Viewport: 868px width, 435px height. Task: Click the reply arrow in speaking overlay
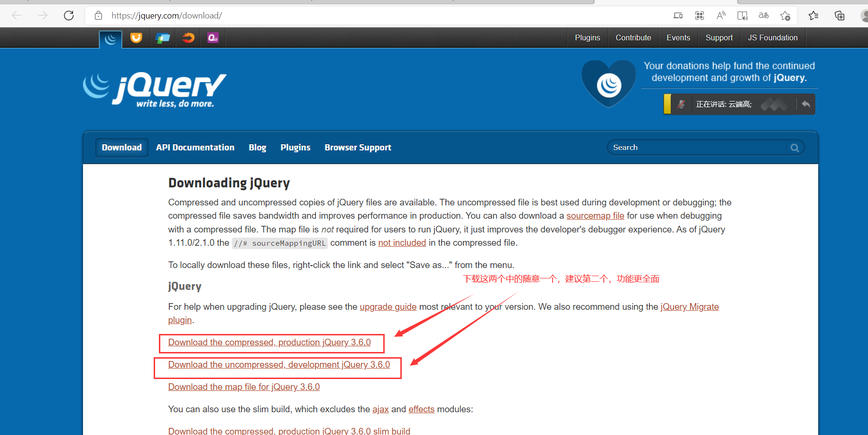[x=805, y=104]
